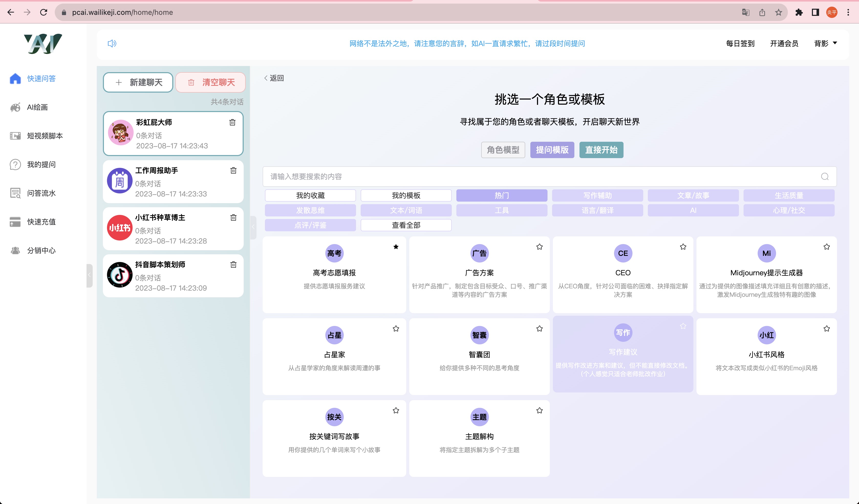Image resolution: width=859 pixels, height=504 pixels.
Task: Unfavorite 高考志愿填报 star
Action: point(396,247)
